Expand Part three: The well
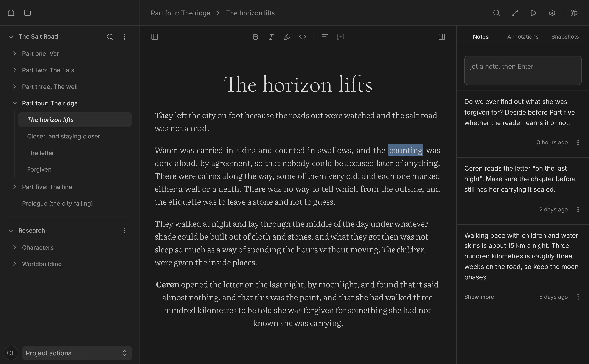The height and width of the screenshot is (364, 589). tap(15, 86)
